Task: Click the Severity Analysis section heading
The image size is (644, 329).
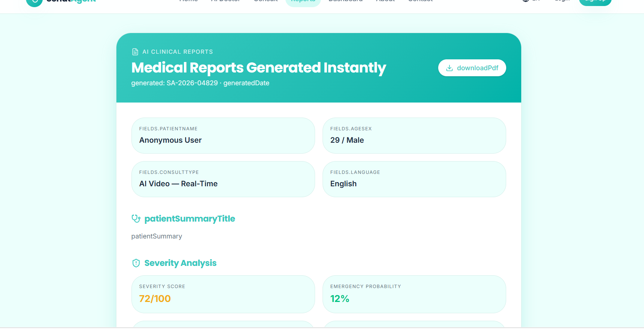Action: point(180,263)
